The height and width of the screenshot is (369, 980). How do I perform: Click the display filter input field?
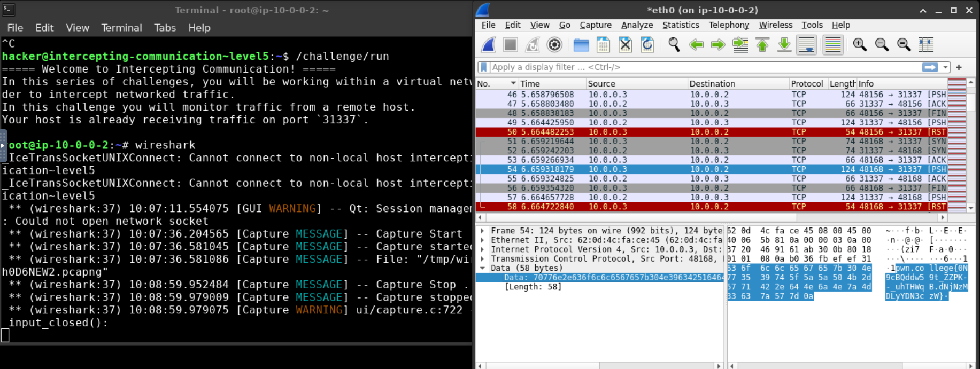coord(705,67)
